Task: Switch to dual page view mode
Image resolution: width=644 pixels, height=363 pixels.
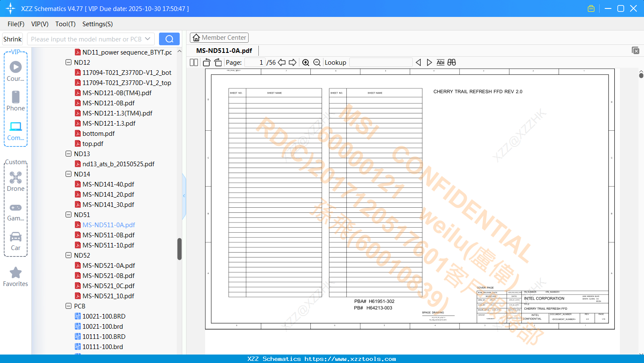Action: click(x=193, y=62)
